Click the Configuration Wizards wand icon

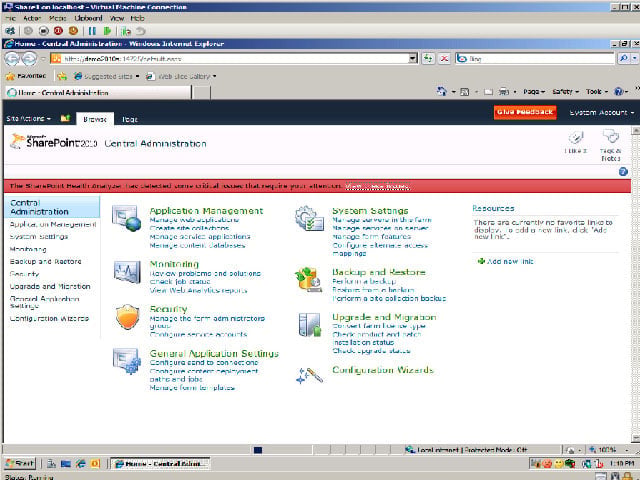pos(309,376)
